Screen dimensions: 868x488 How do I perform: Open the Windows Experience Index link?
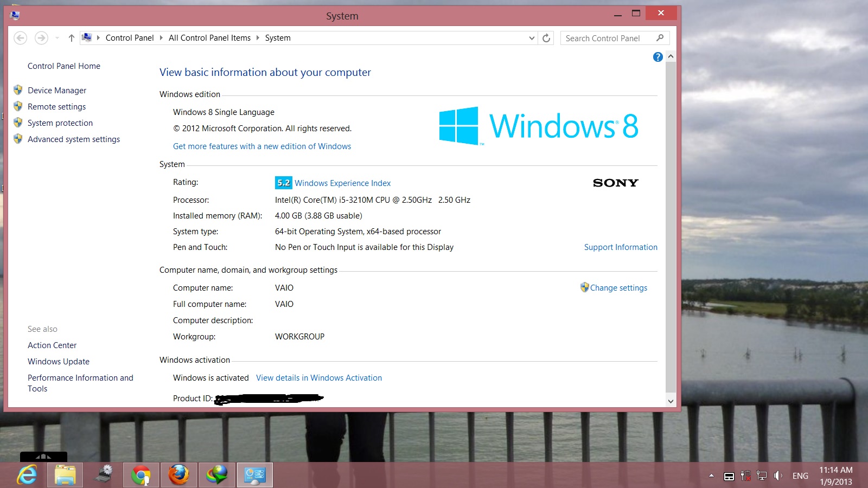[x=343, y=183]
